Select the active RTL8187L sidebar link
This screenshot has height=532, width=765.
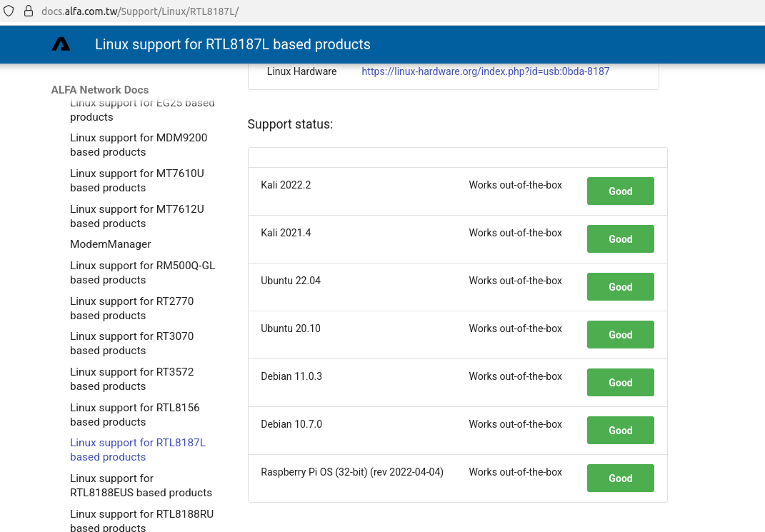tap(138, 450)
